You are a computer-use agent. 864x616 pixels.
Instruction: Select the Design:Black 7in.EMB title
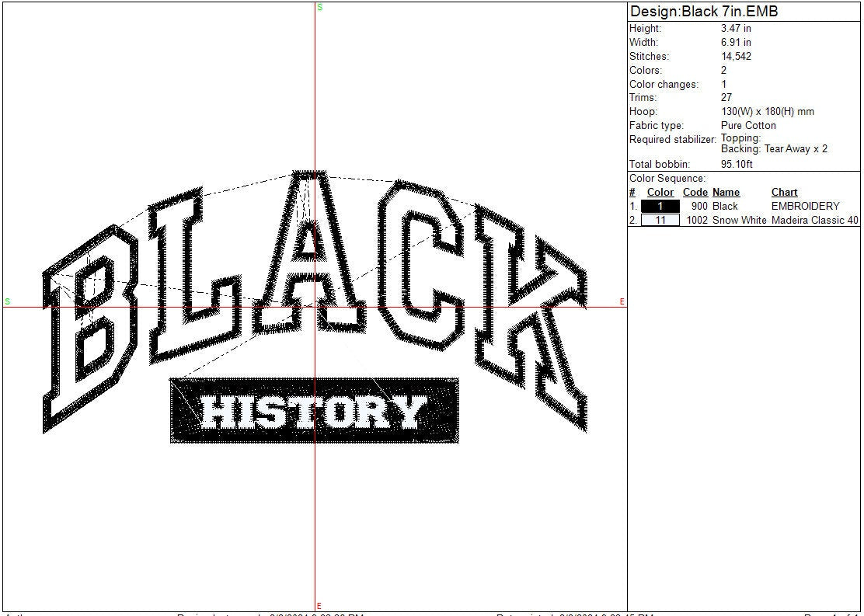(704, 12)
